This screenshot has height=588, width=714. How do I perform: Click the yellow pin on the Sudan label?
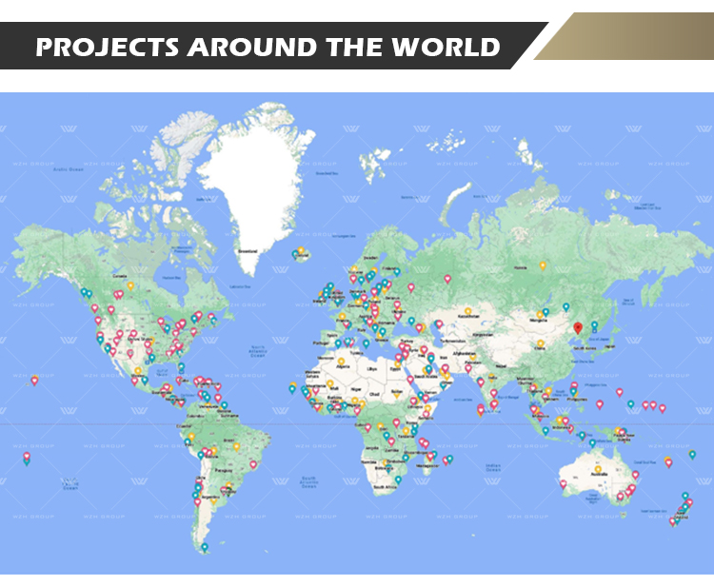point(397,394)
